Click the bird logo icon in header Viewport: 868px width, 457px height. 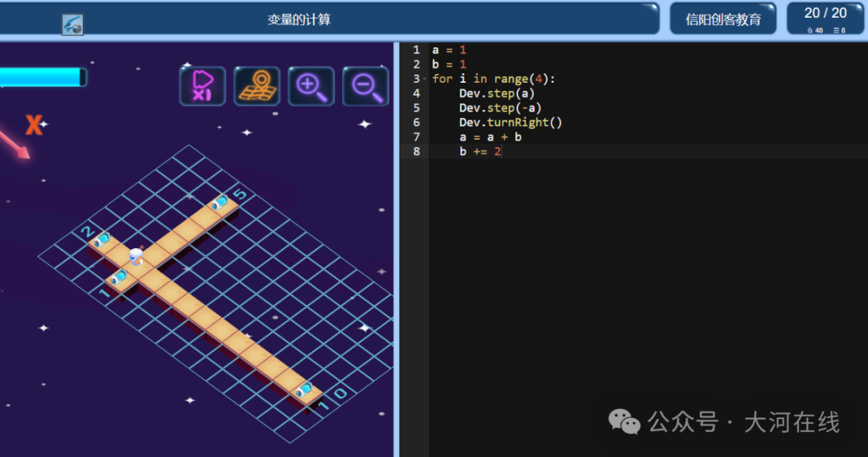click(72, 24)
